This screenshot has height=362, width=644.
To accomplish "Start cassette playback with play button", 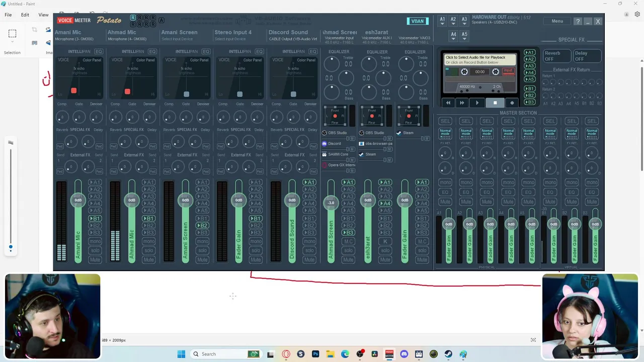I will click(x=477, y=103).
